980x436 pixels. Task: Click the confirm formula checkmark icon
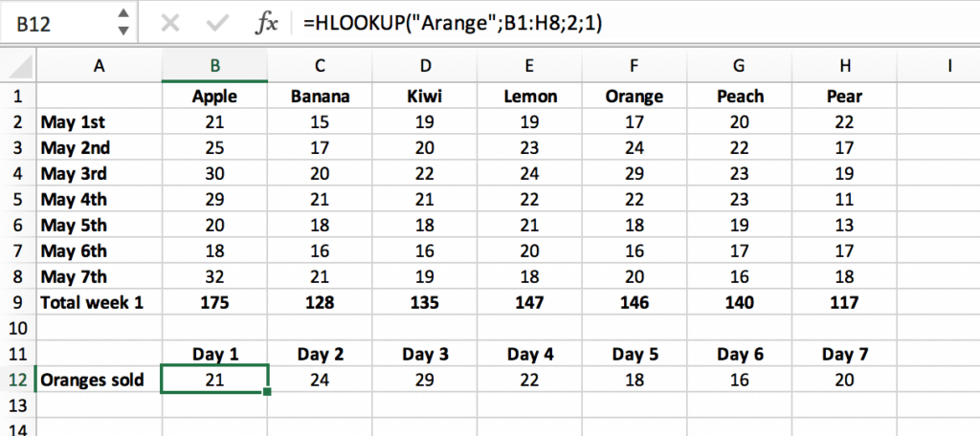click(x=217, y=23)
